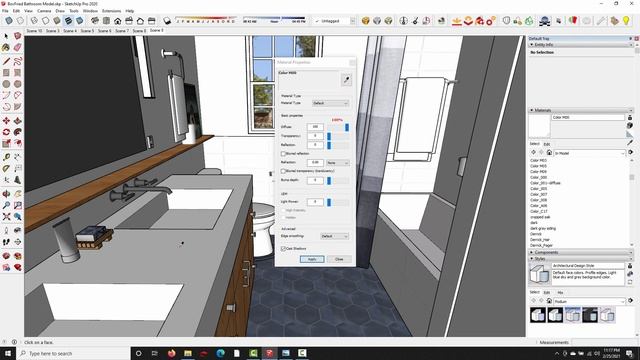Open Details arrow menu in Materials panel
This screenshot has height=360, width=640.
(631, 152)
